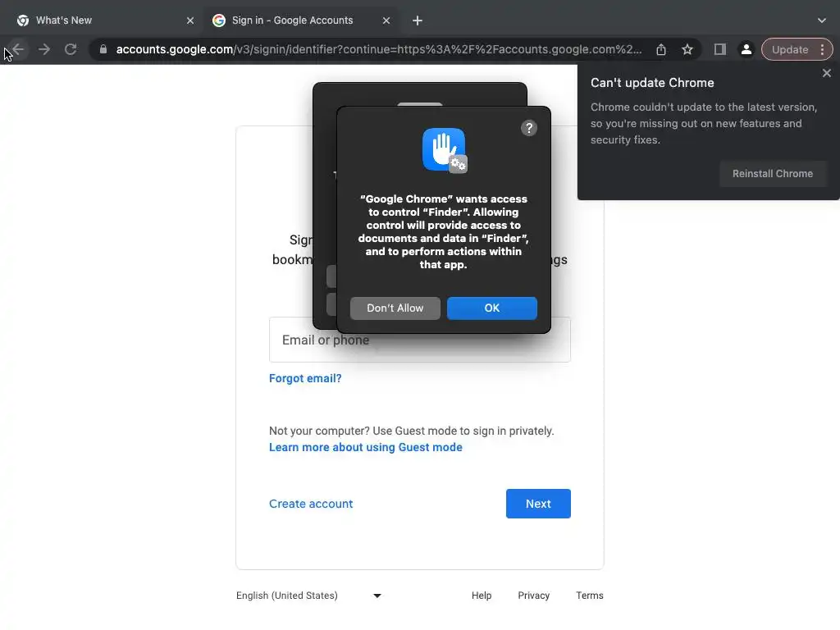The height and width of the screenshot is (630, 840).
Task: Open the Help footer link
Action: pos(481,596)
